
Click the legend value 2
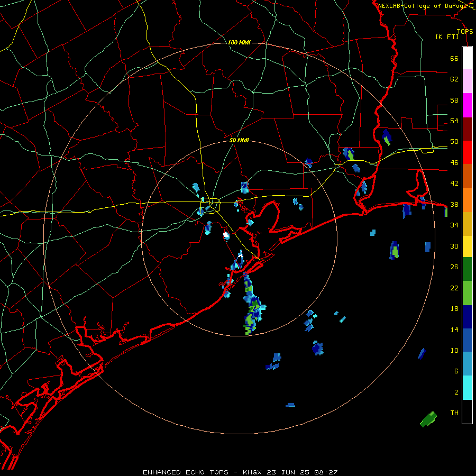tap(456, 392)
